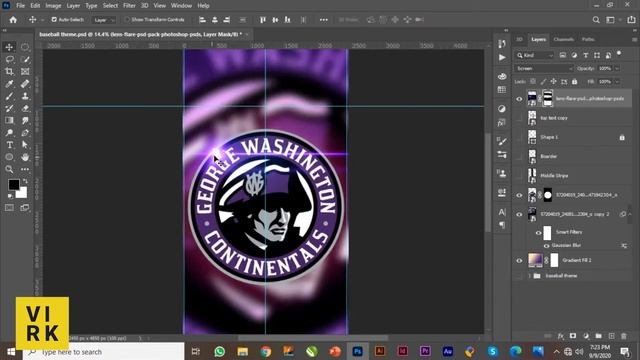Open the File menu

(x=20, y=6)
